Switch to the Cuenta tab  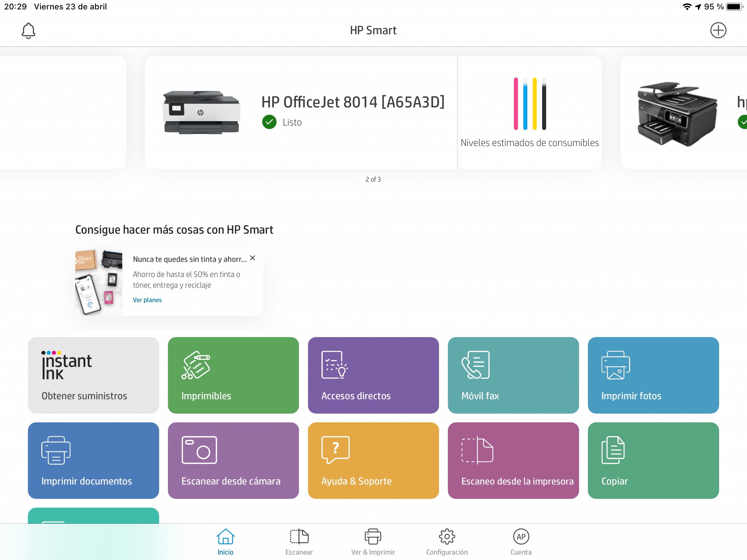point(521,542)
